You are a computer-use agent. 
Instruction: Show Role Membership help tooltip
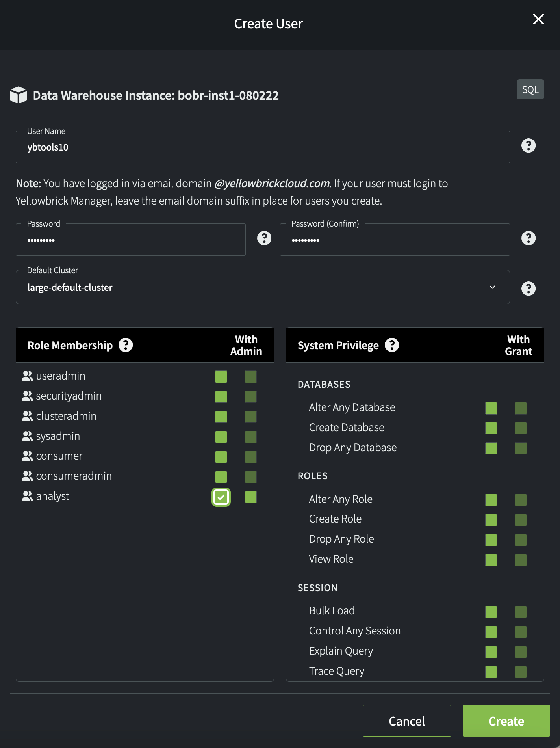126,345
